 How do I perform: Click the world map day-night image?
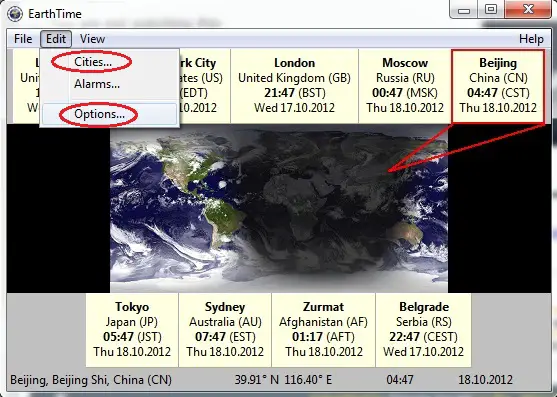[x=279, y=208]
